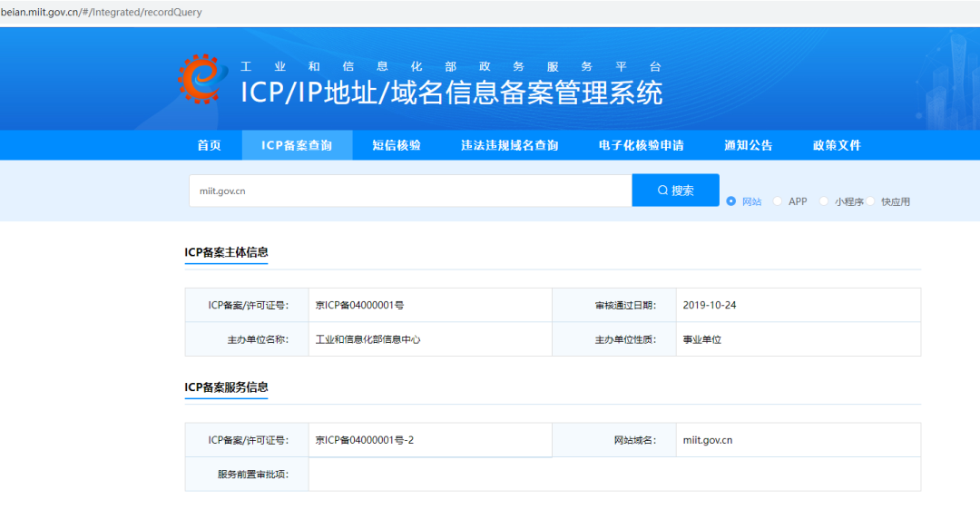Select the APP radio option
This screenshot has width=980, height=509.
pyautogui.click(x=777, y=201)
